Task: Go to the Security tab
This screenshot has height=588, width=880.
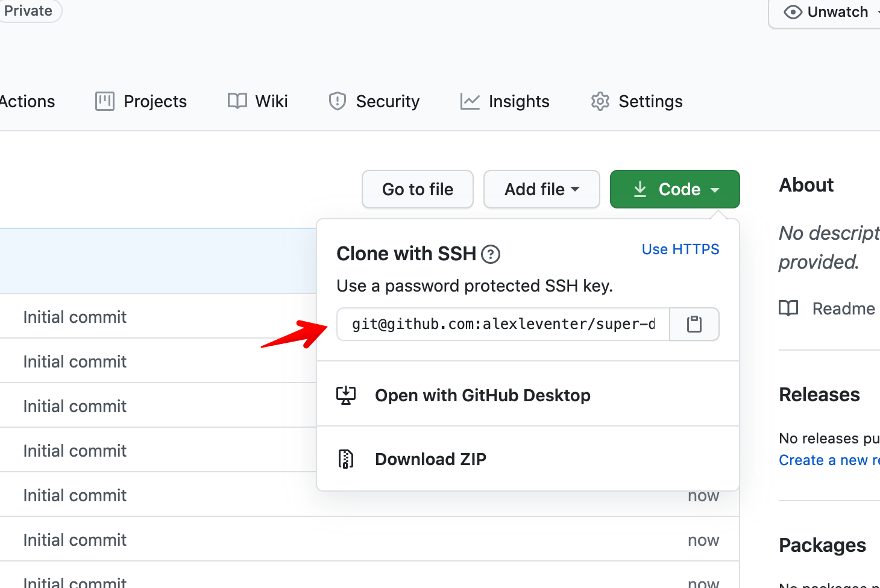Action: [374, 101]
